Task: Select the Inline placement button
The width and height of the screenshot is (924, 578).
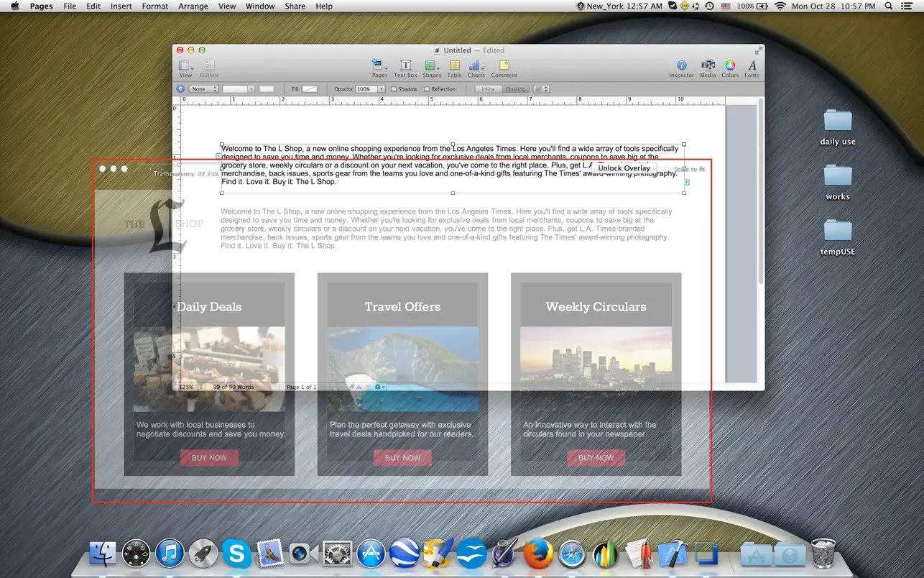Action: (x=489, y=89)
